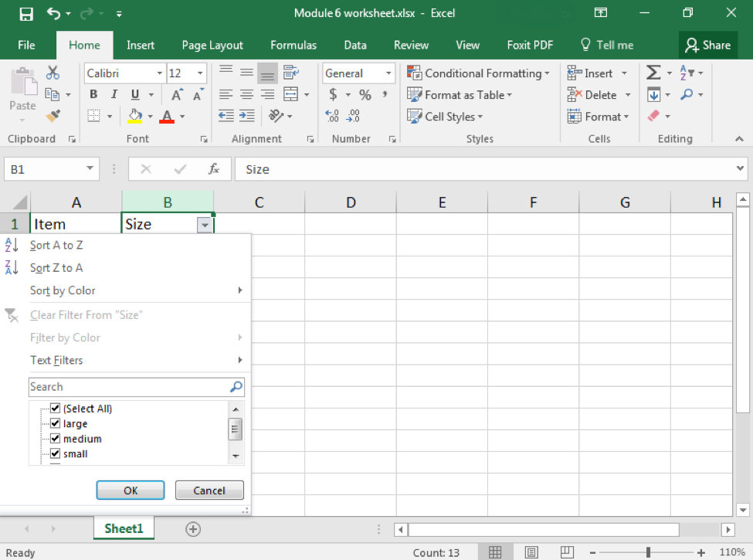Select the AutoSum icon

(x=653, y=73)
